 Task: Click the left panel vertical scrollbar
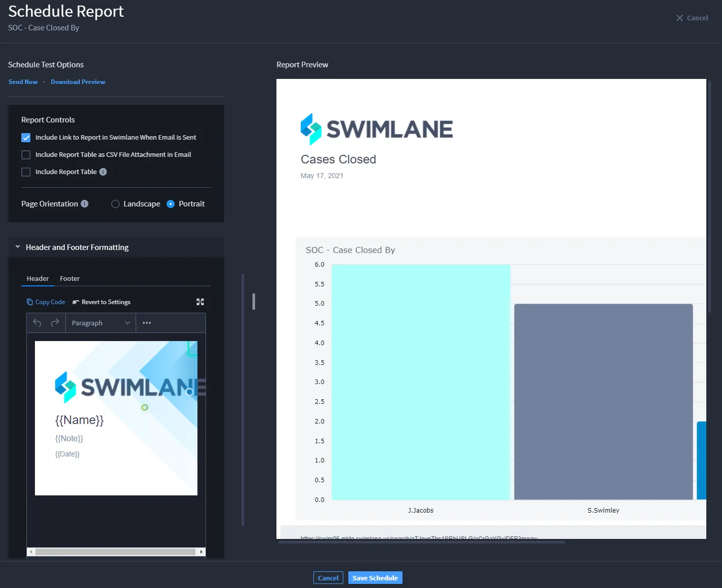243,400
